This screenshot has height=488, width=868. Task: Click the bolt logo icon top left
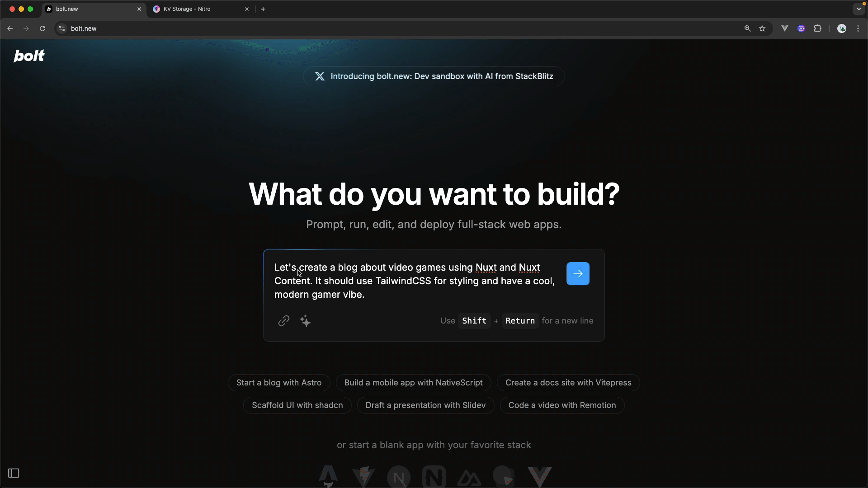click(29, 56)
